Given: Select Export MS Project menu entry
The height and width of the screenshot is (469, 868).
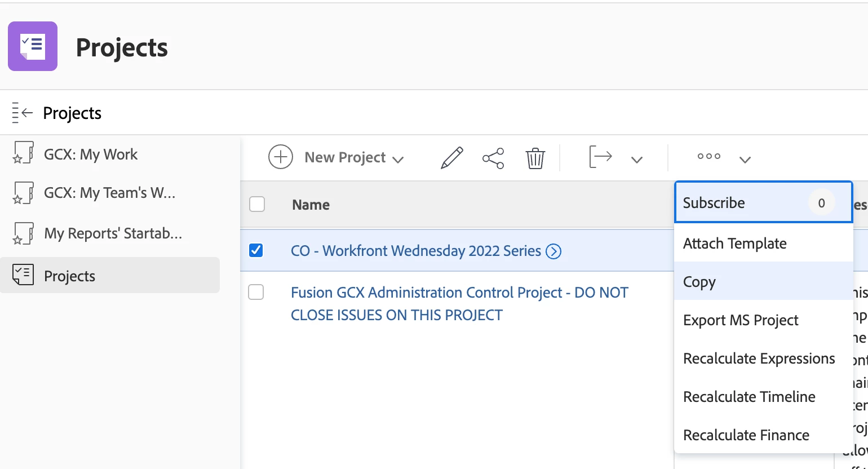Looking at the screenshot, I should click(x=764, y=320).
